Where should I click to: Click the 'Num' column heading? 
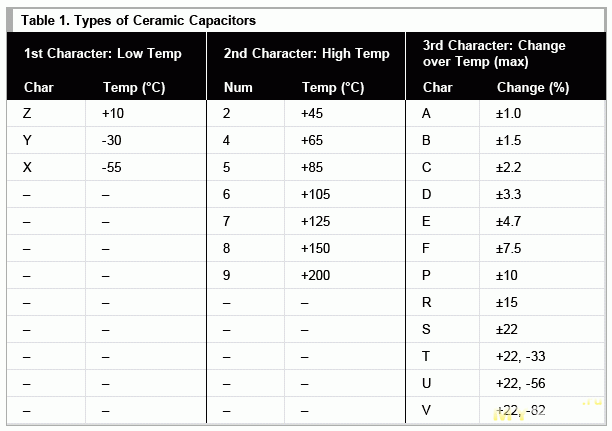(238, 87)
